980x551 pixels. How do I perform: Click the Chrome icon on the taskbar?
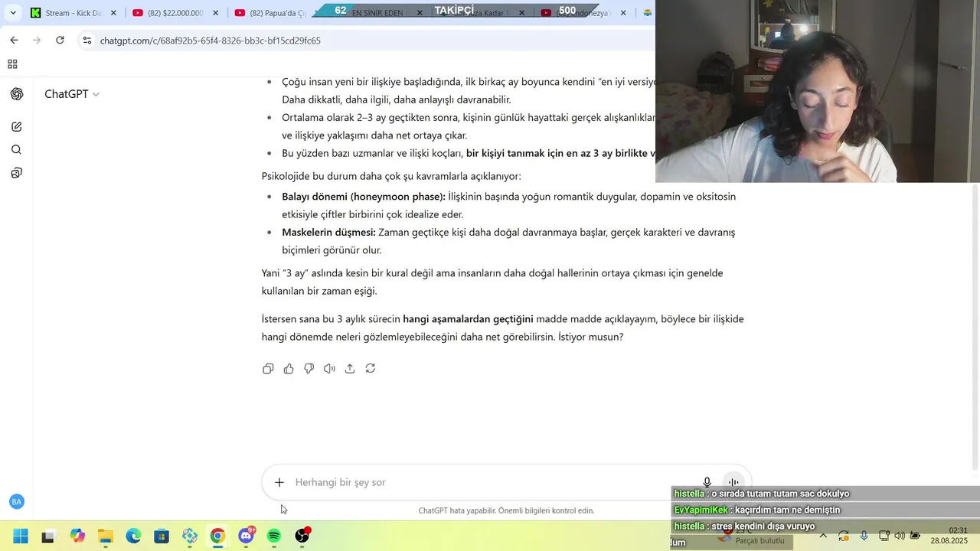coord(217,536)
